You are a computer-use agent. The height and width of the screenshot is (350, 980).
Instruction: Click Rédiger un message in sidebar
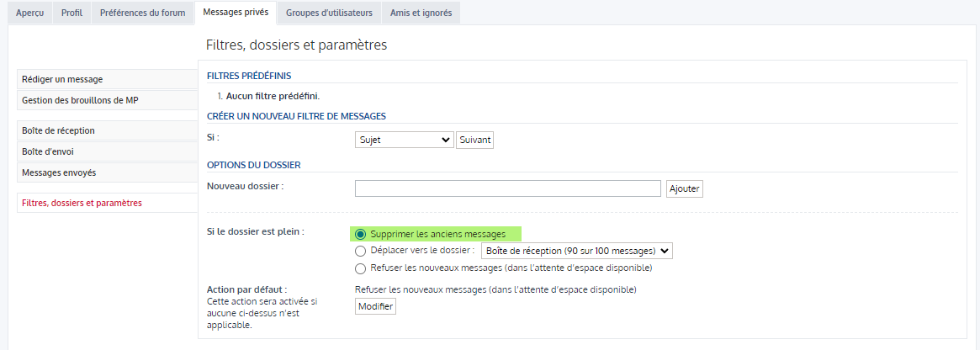click(62, 79)
